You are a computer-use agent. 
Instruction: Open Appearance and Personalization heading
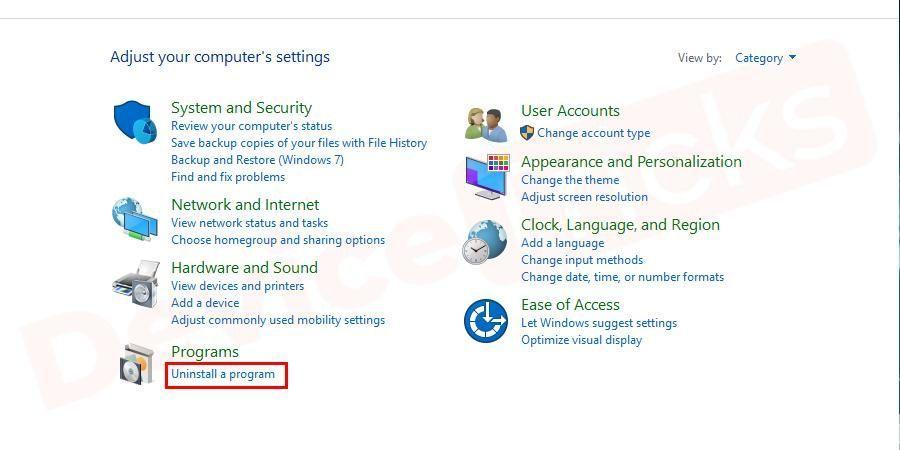tap(631, 162)
